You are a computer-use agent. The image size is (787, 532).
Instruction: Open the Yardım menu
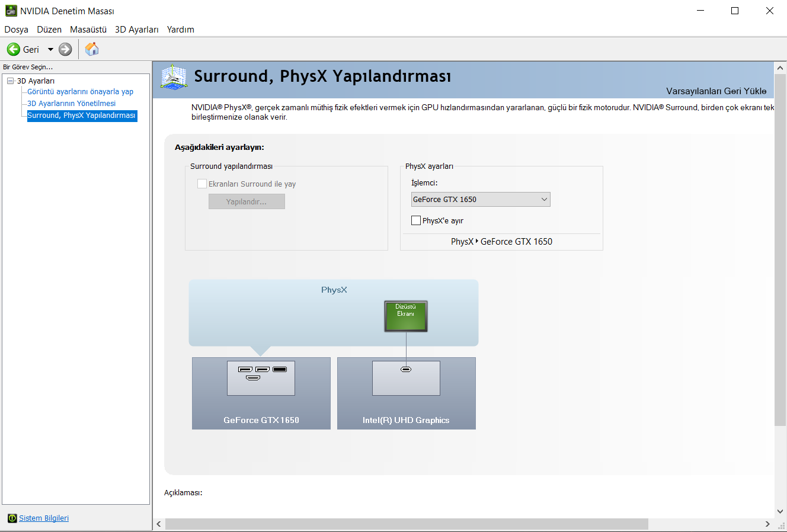pos(181,30)
